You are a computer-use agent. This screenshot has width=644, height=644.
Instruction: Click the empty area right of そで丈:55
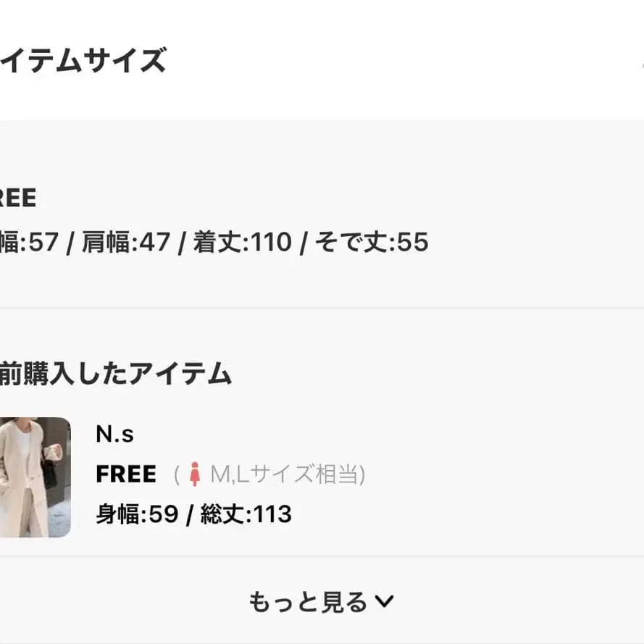536,242
